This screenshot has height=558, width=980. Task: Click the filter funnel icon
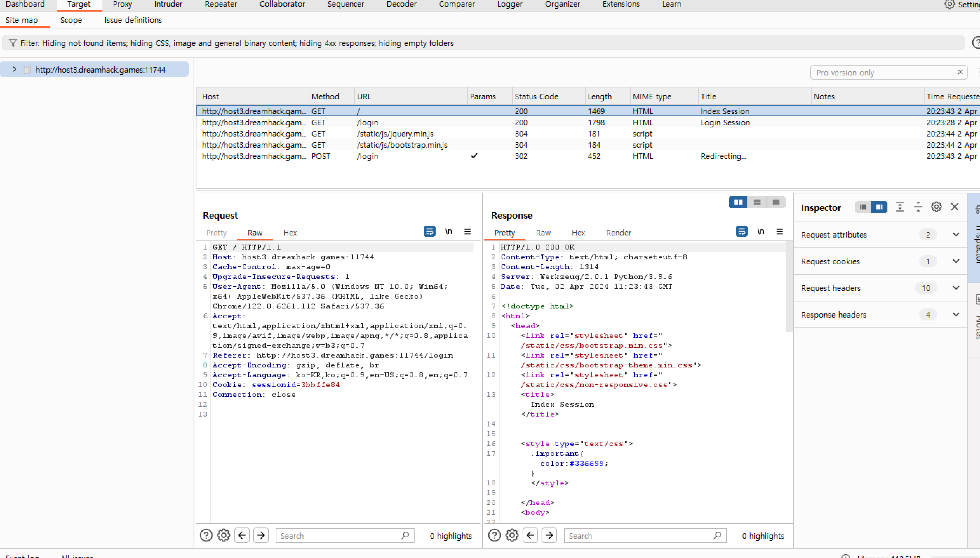13,43
